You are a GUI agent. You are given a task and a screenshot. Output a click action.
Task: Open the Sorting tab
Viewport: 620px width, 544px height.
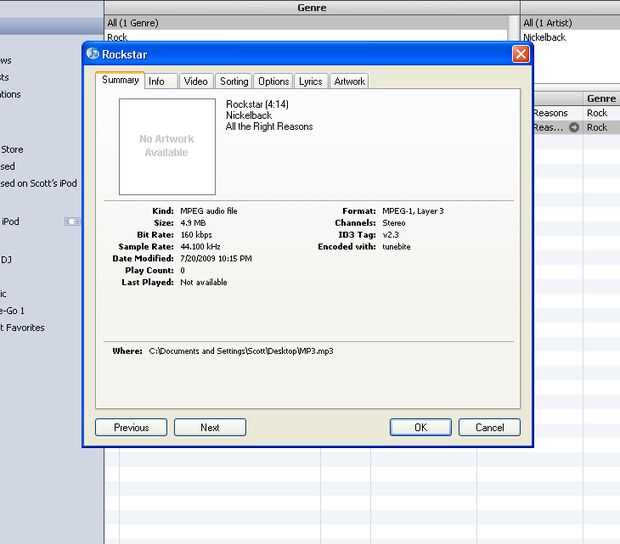[x=234, y=81]
